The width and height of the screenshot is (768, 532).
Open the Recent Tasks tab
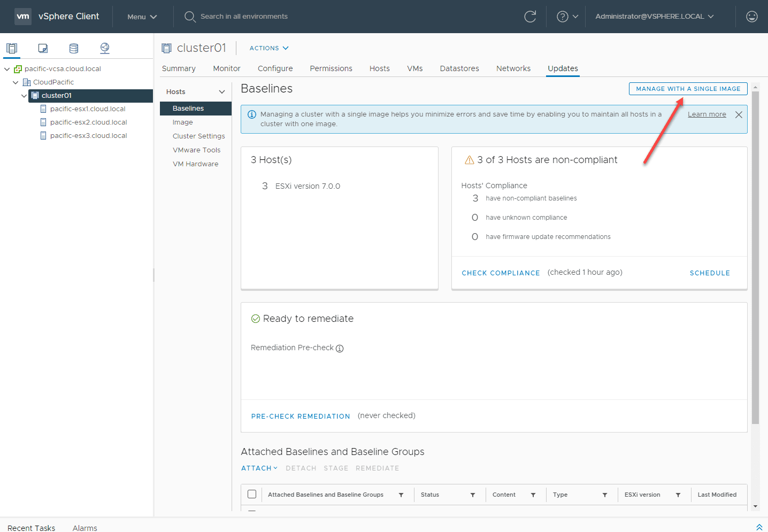(32, 528)
